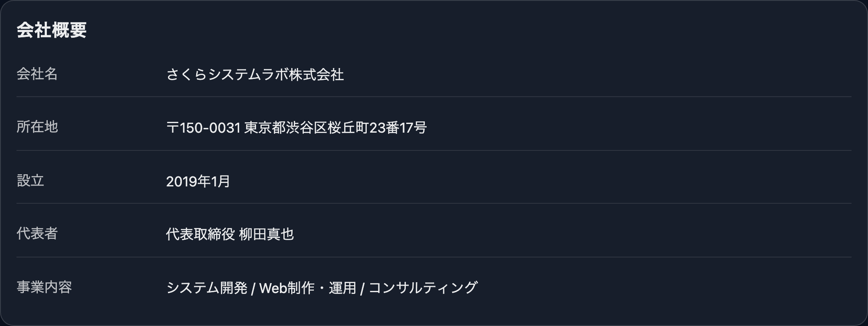Click the Web制作・運用 business item
Viewport: 868px width, 326px height.
307,288
